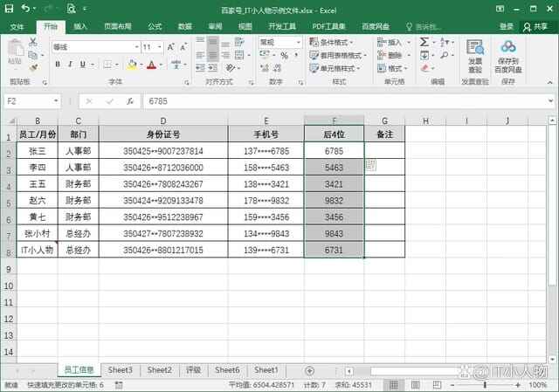Add a new sheet with plus button
The height and width of the screenshot is (392, 559).
click(x=309, y=370)
